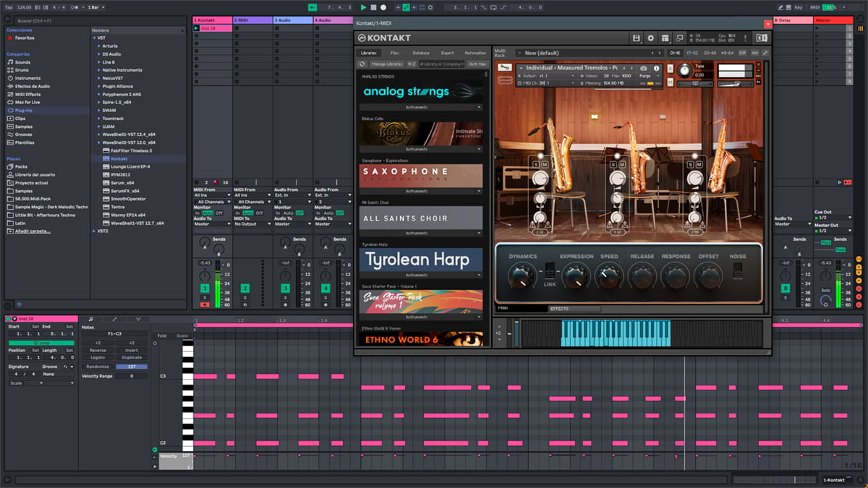Viewport: 868px width, 488px height.
Task: Adjust the Kontakt Tune knob
Action: coord(684,70)
